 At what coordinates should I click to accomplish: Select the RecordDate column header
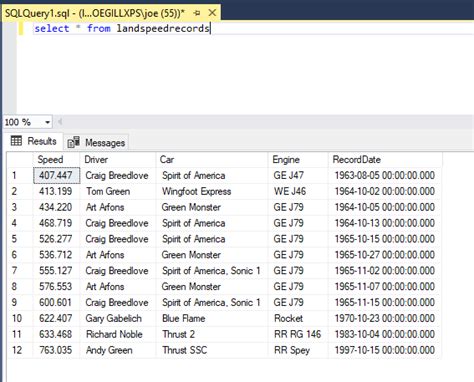(385, 159)
